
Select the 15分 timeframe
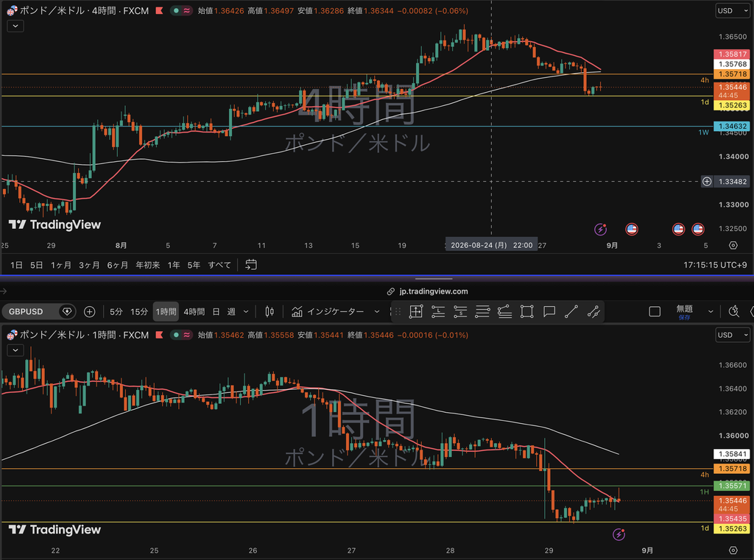(139, 311)
